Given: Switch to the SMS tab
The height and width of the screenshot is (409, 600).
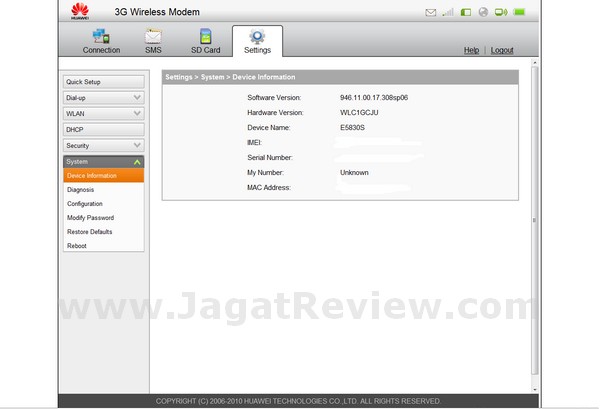Looking at the screenshot, I should (153, 42).
